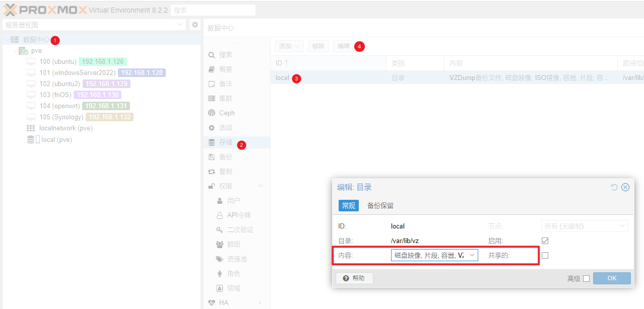Screen dimensions: 644x309
Task: Open the 服务器视图 view selector dropdown
Action: pyautogui.click(x=94, y=25)
